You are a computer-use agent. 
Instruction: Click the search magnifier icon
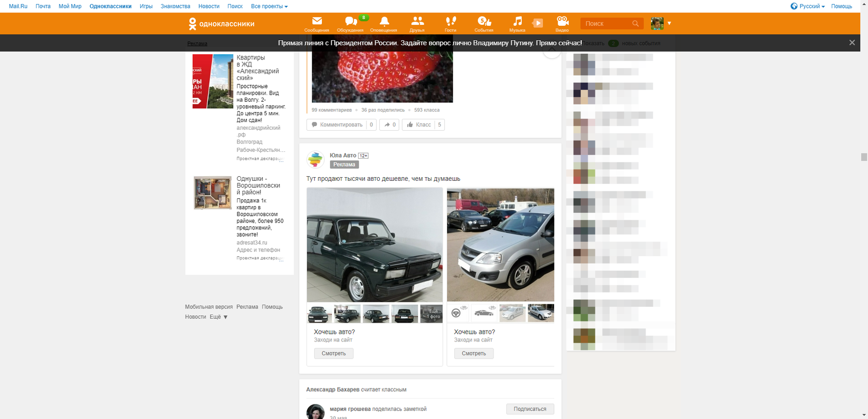(636, 23)
